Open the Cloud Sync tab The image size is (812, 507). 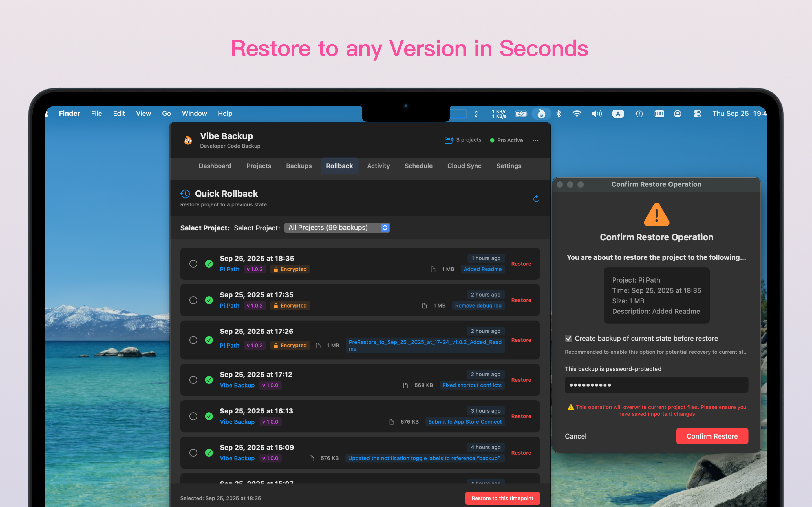tap(464, 166)
